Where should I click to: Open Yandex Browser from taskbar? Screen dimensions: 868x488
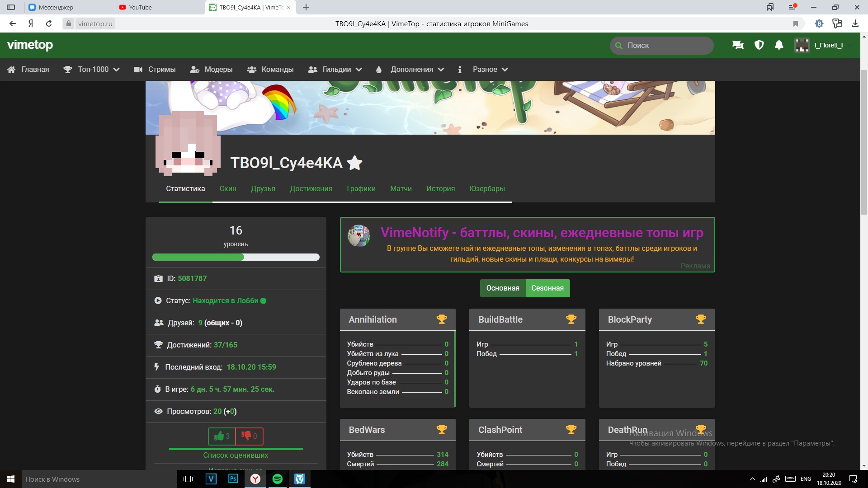tap(255, 479)
